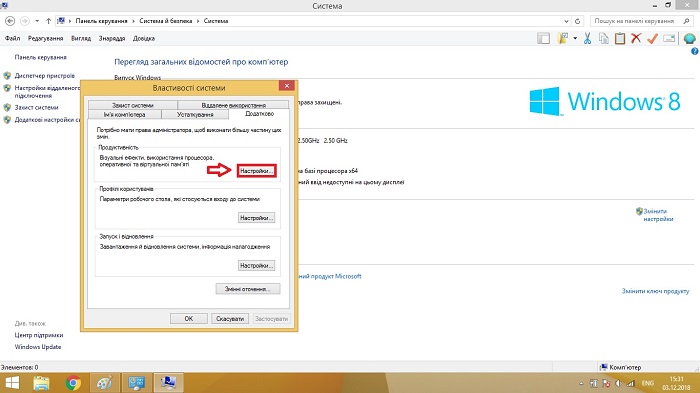Open the Paint taskbar icon
The width and height of the screenshot is (700, 393).
(104, 383)
